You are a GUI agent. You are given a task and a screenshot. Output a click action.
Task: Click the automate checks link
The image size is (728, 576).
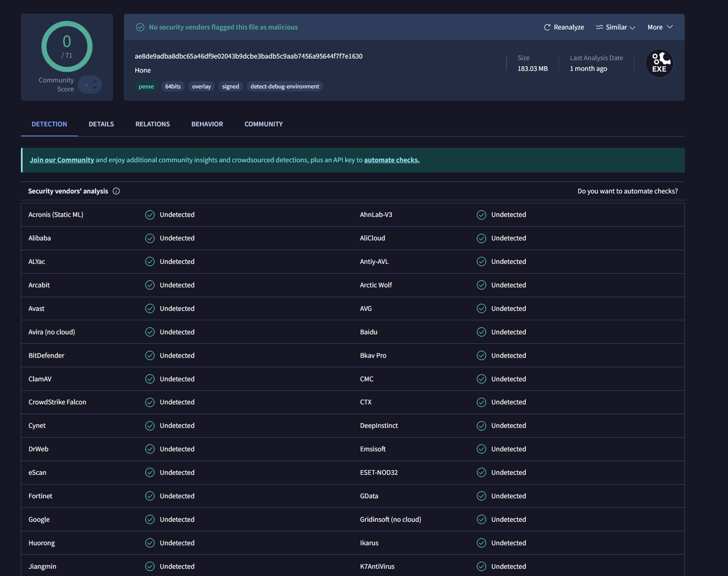coord(391,160)
